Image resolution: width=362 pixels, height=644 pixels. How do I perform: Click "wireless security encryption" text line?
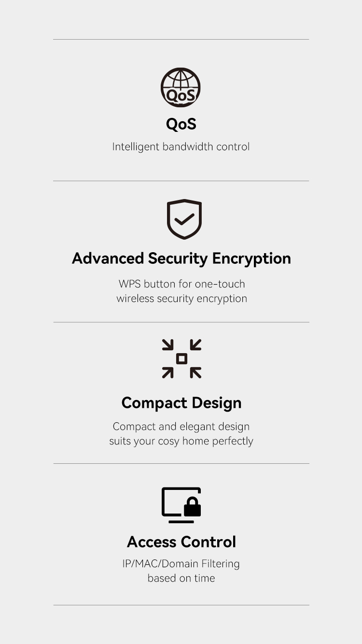pyautogui.click(x=181, y=299)
